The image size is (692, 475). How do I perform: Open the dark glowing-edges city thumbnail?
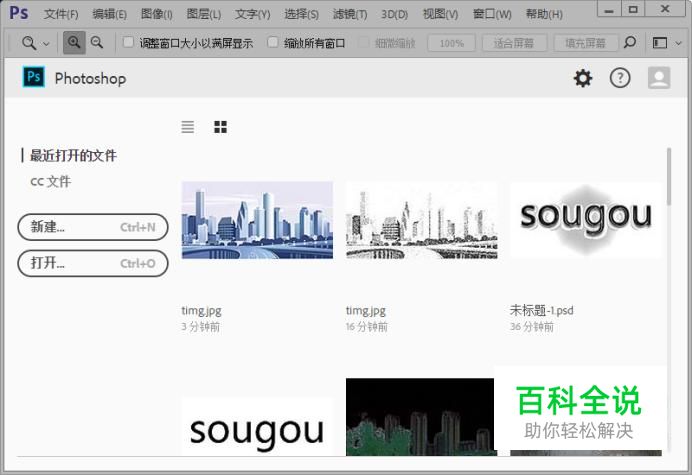pyautogui.click(x=420, y=417)
